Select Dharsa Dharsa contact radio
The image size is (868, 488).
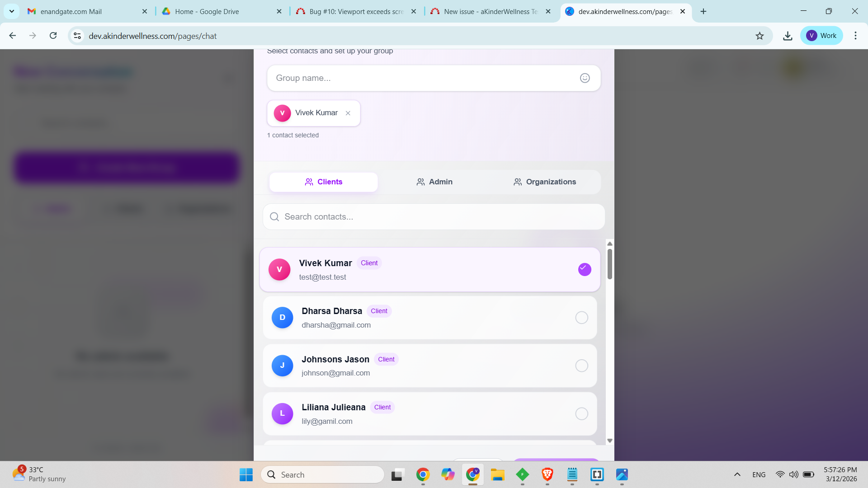click(x=581, y=318)
